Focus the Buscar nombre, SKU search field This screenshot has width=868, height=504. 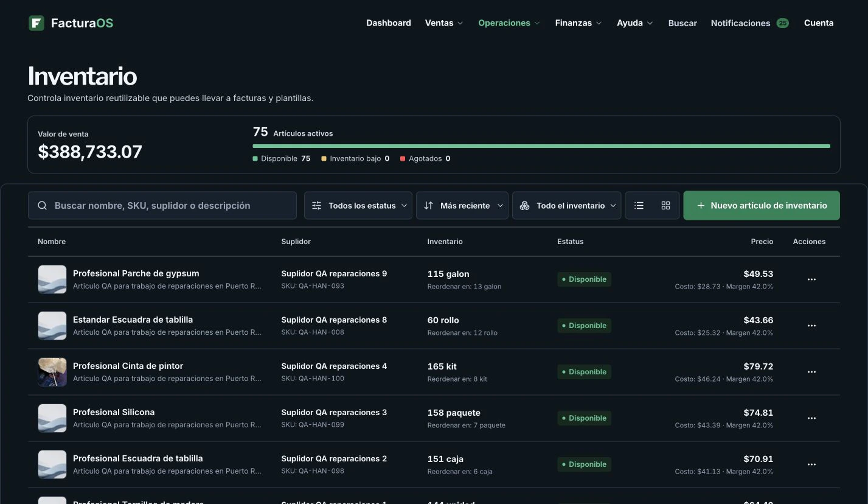coord(162,206)
